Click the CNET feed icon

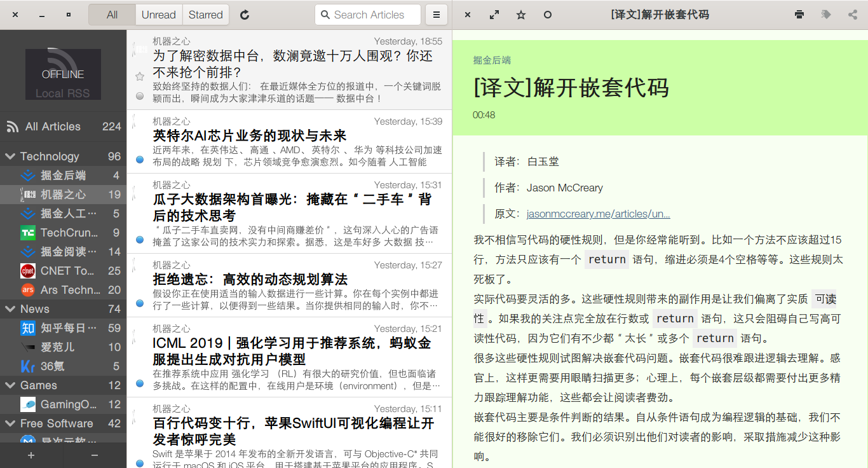[x=28, y=271]
